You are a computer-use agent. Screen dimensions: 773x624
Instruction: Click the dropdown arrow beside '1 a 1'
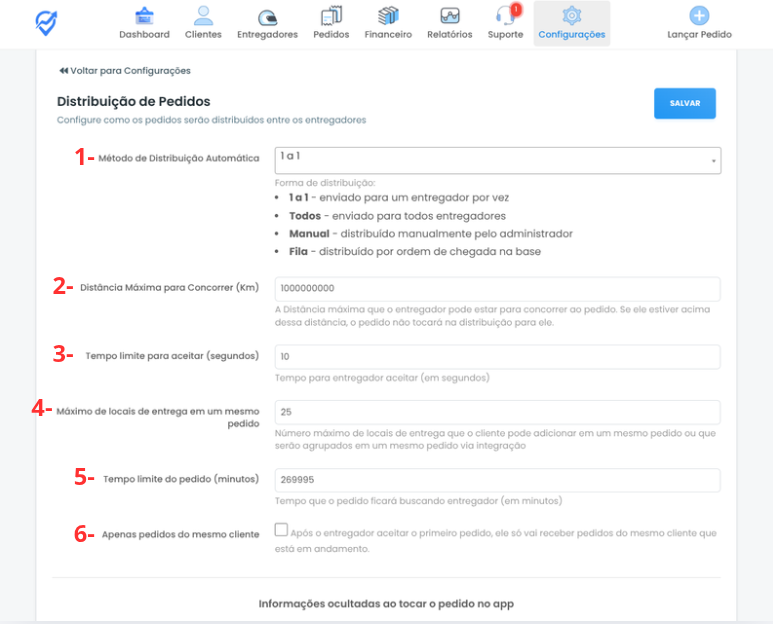(713, 161)
